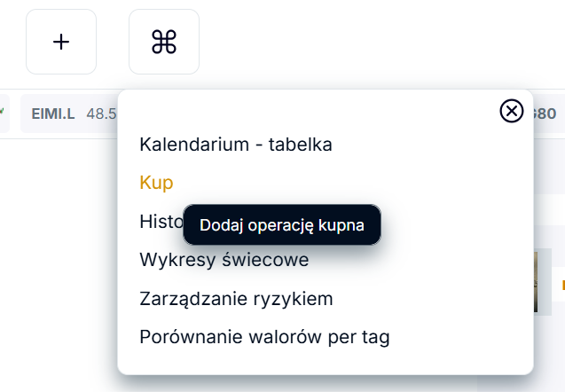Click the orange marker beside the thumbnail
Screen dimensions: 565x392
(x=562, y=284)
